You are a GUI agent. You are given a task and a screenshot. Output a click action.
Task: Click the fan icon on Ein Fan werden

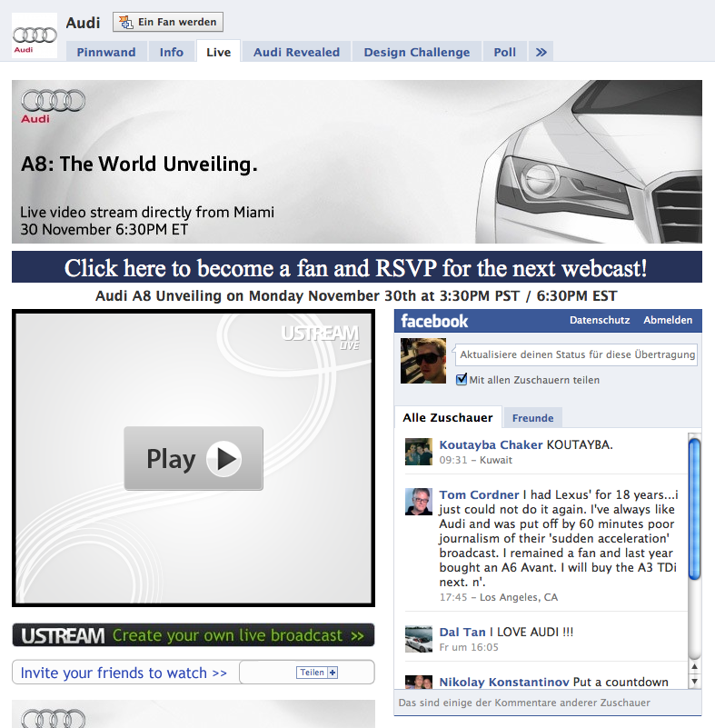coord(125,22)
